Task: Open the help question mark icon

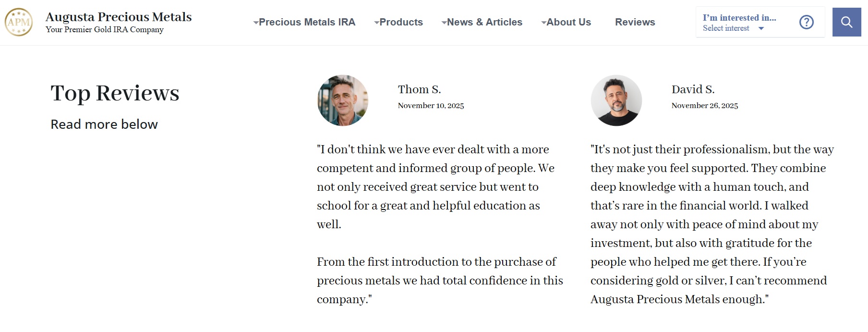Action: [807, 22]
